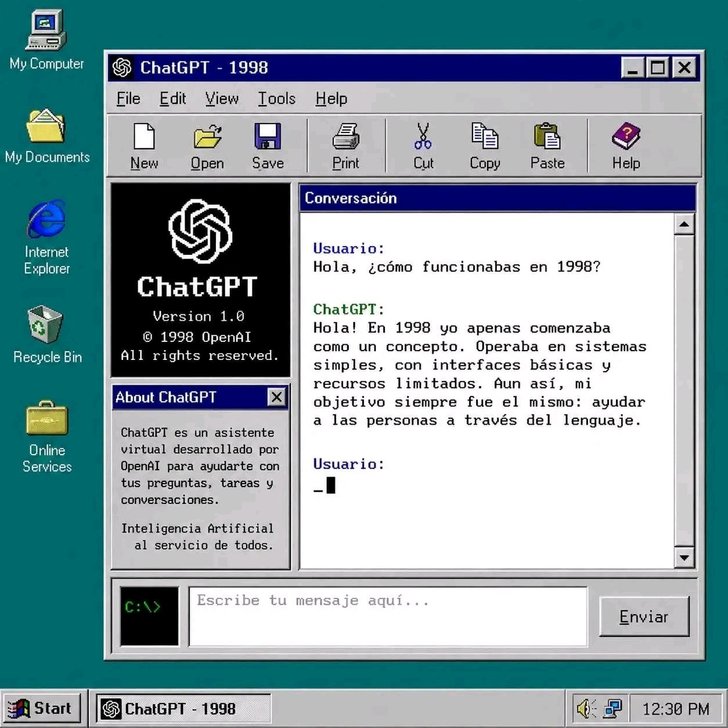Open the Help menu in menu bar

coord(331,99)
